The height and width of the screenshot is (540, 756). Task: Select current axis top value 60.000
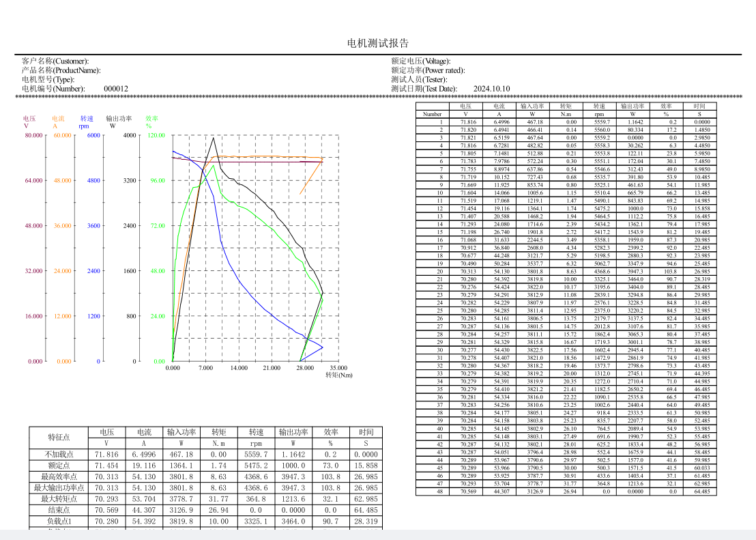pyautogui.click(x=63, y=136)
